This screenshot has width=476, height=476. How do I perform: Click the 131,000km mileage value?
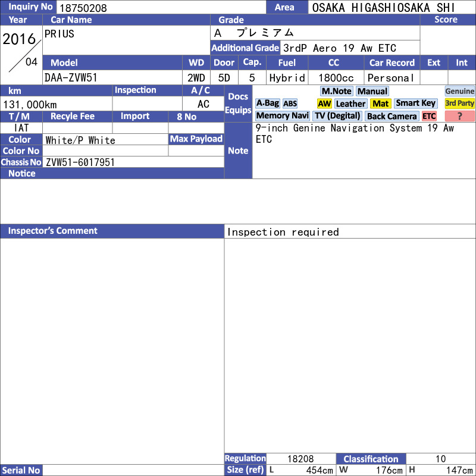[30, 105]
